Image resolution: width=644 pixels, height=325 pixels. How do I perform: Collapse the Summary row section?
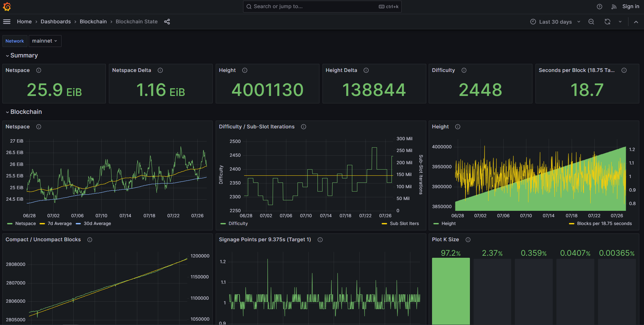[x=24, y=55]
